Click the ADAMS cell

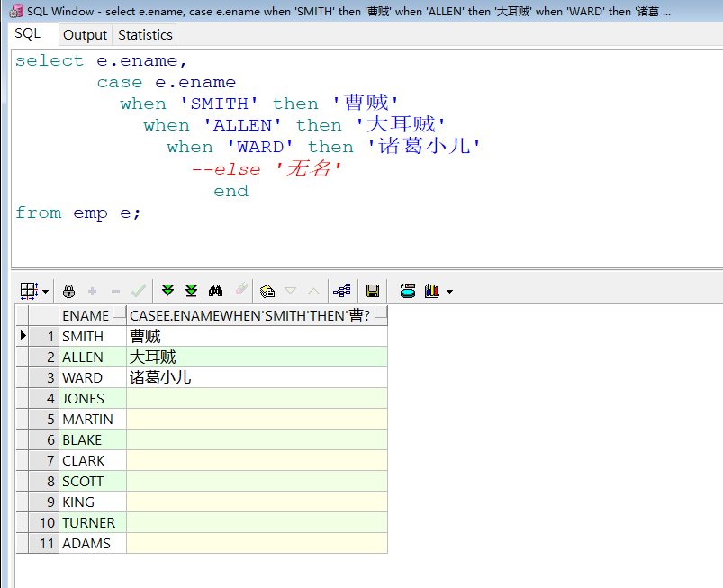[x=93, y=544]
